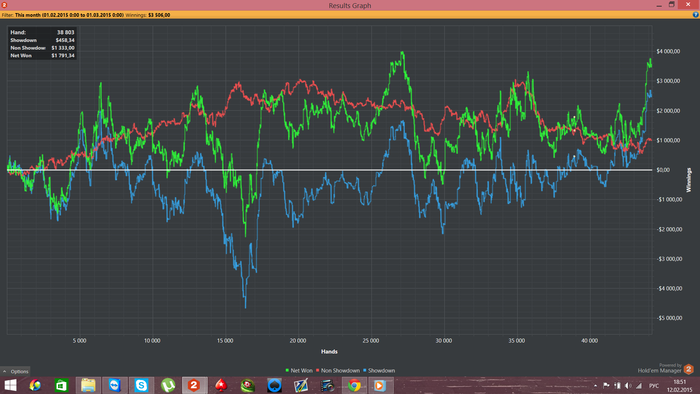This screenshot has height=394, width=700.
Task: Click the 'Winnings' y-axis title
Action: point(688,180)
